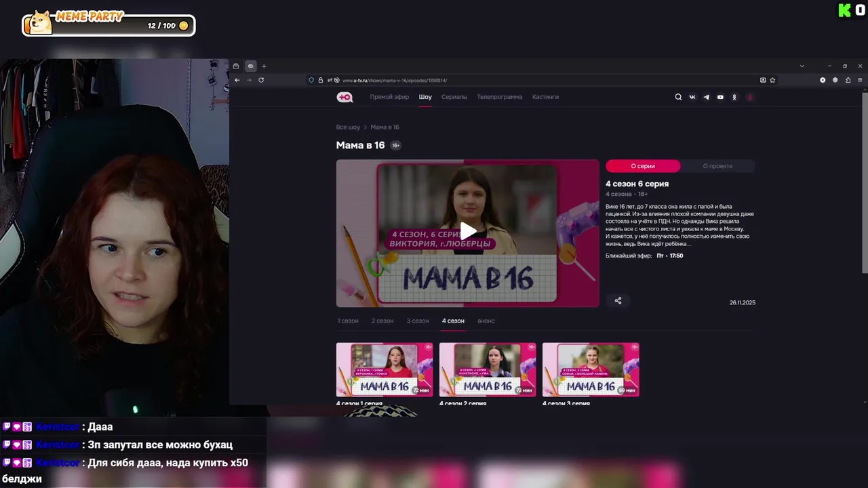This screenshot has width=868, height=488.
Task: Reload the page with the refresh icon
Action: pyautogui.click(x=261, y=80)
